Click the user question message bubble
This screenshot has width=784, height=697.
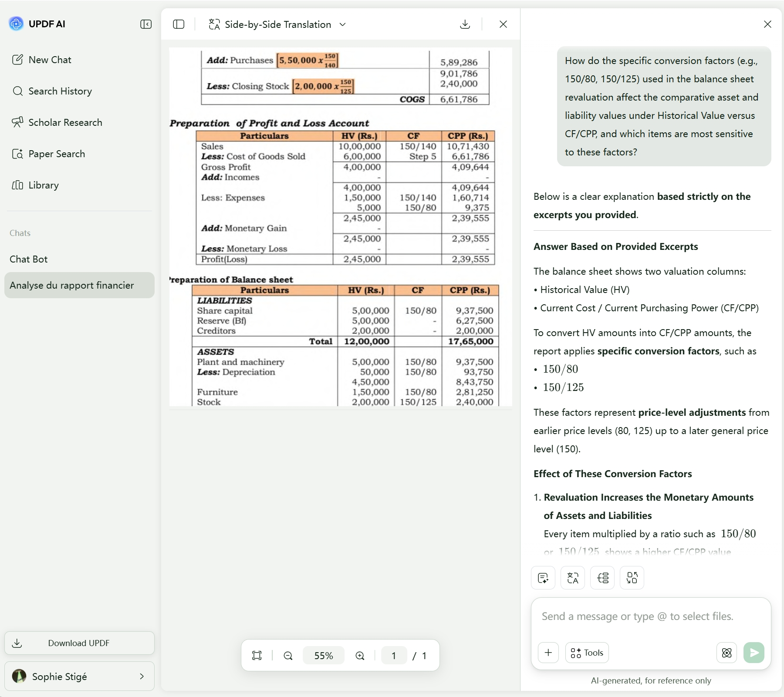pos(664,106)
